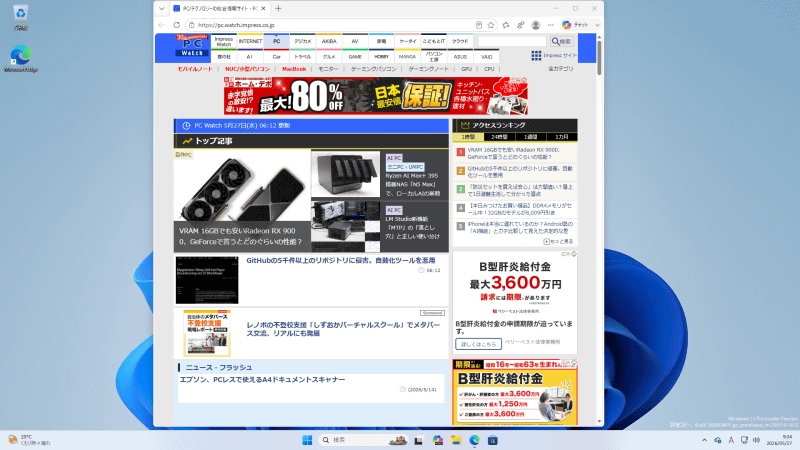Viewport: 800px width, 450px height.
Task: Select the 1時間 ranking tab
Action: click(x=468, y=137)
